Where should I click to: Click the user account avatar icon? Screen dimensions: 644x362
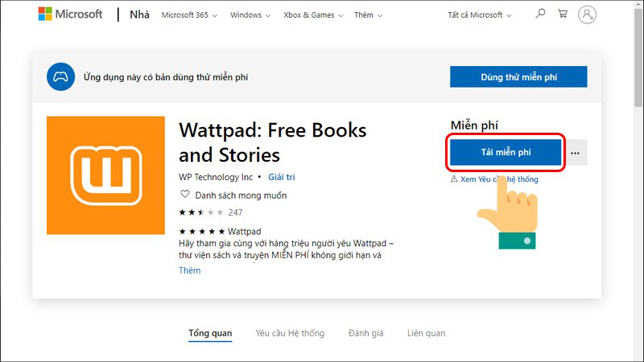click(x=588, y=14)
